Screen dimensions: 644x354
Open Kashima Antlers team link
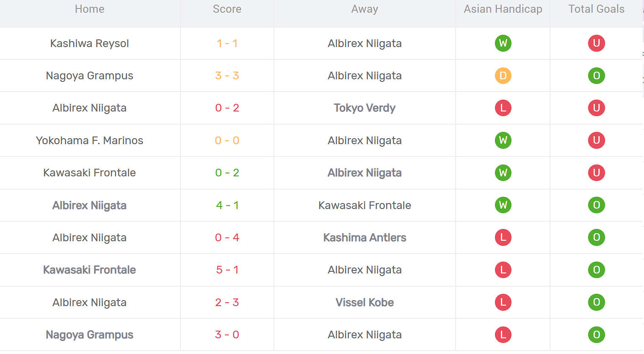[x=365, y=237]
